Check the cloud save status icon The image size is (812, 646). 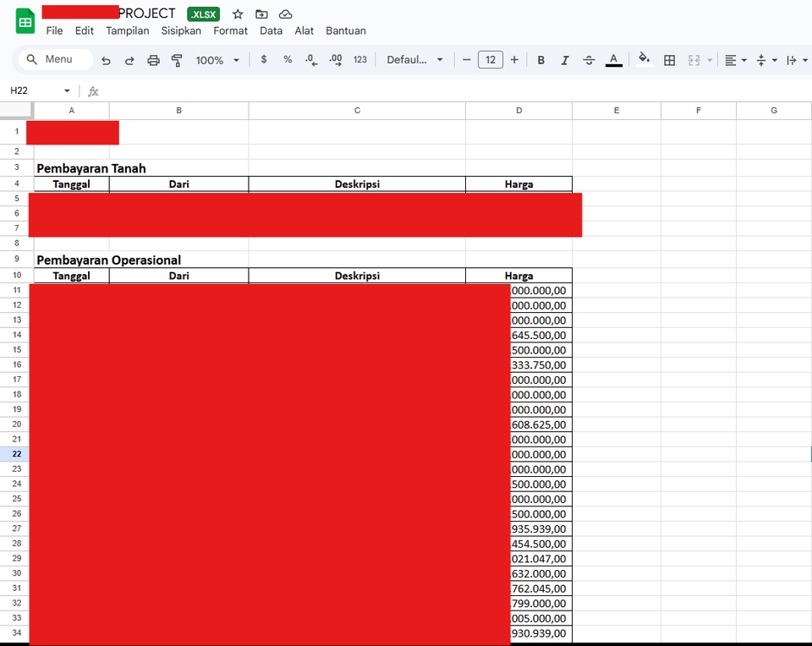285,14
